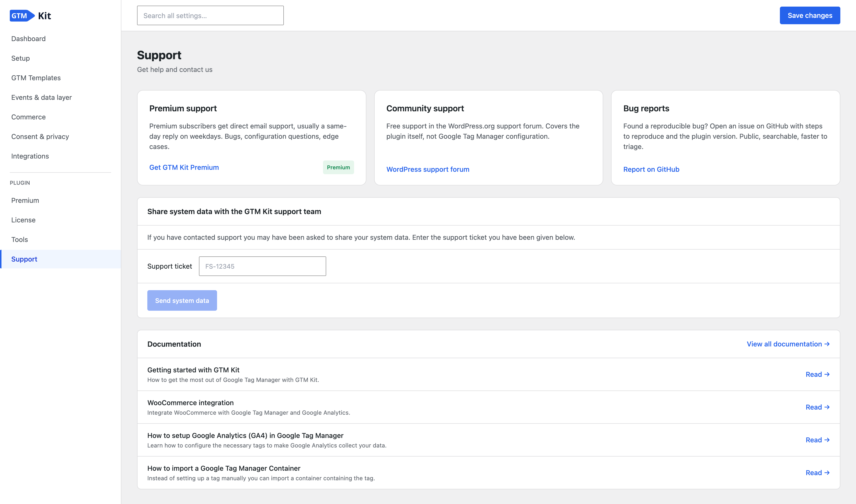
Task: Click the Documentation section heading
Action: (174, 344)
